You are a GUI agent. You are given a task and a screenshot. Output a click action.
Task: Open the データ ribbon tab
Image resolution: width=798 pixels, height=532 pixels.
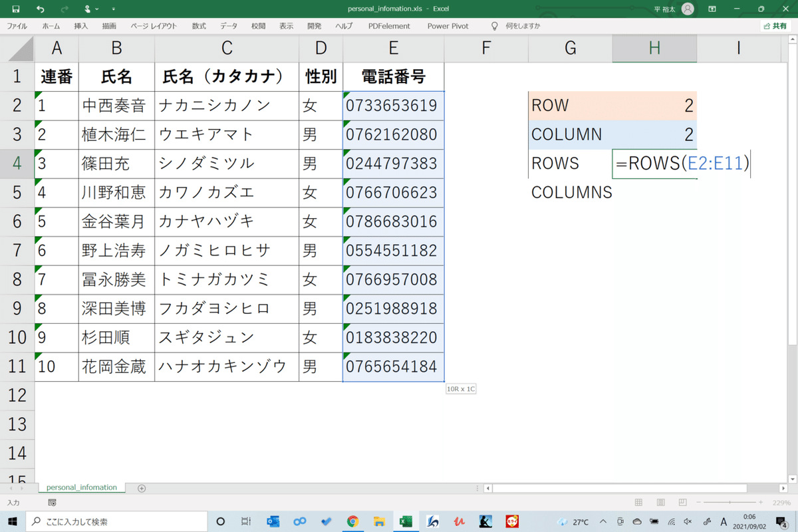(229, 26)
